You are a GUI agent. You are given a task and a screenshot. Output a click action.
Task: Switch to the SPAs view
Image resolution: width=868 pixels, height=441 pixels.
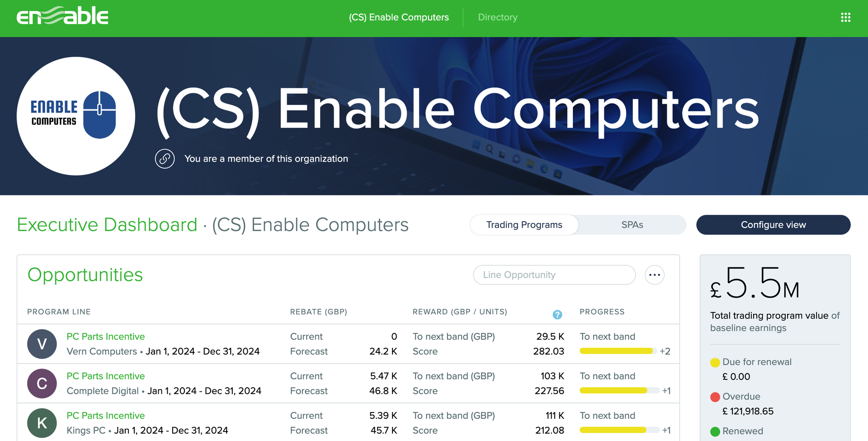(x=632, y=224)
